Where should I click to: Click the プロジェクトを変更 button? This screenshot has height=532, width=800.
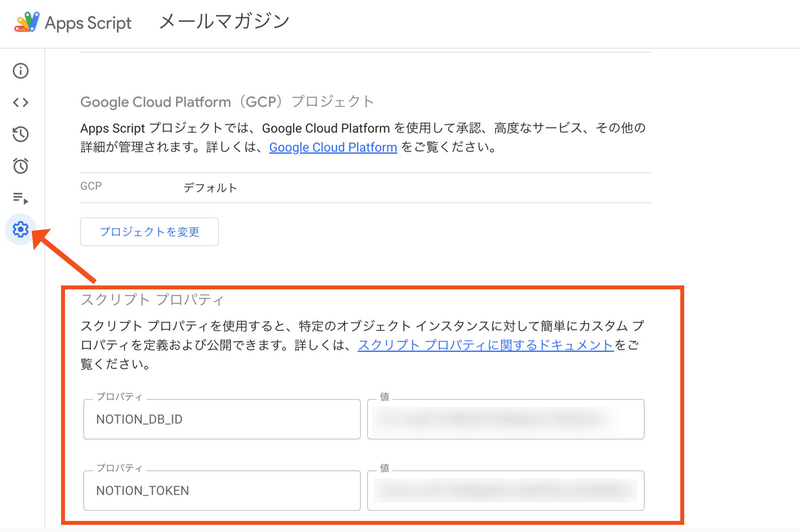coord(149,232)
